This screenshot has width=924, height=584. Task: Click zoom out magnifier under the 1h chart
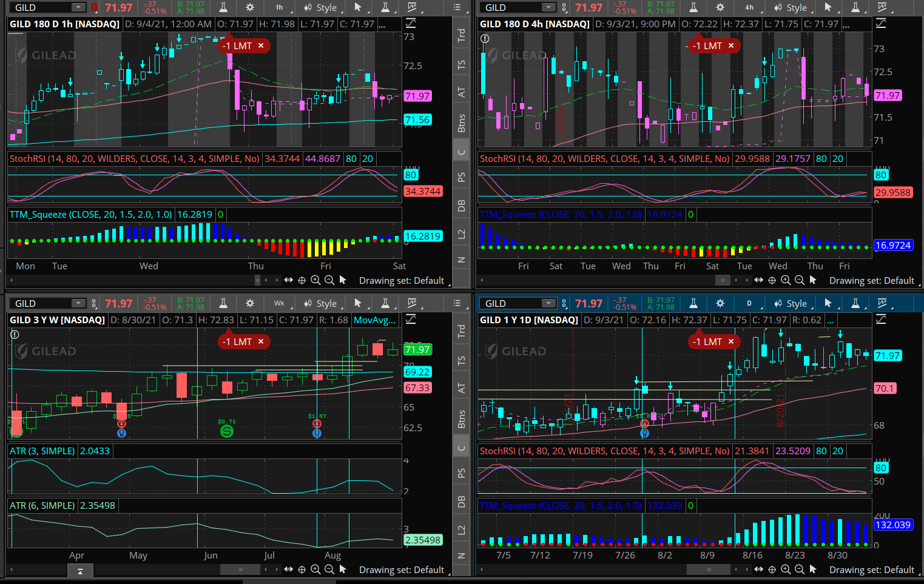(329, 280)
